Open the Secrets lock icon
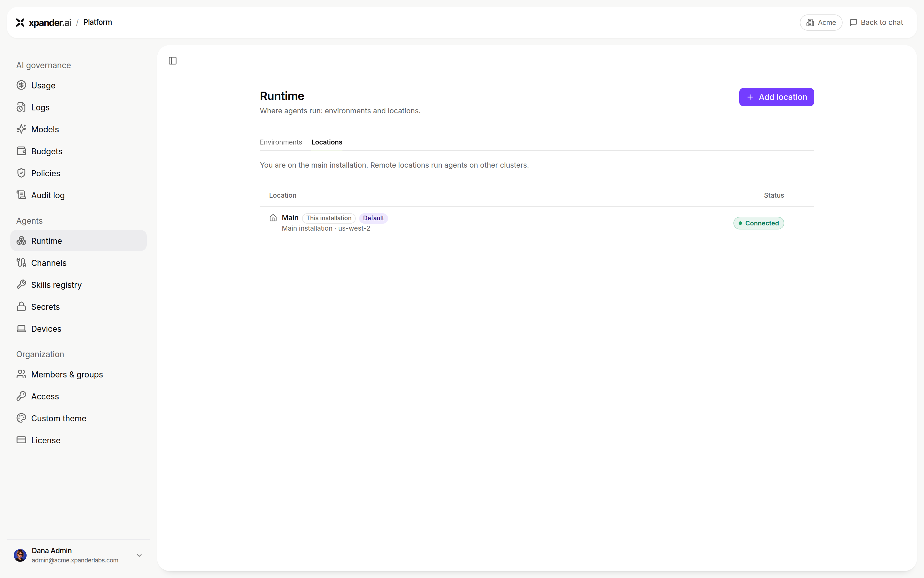This screenshot has width=924, height=578. [21, 307]
